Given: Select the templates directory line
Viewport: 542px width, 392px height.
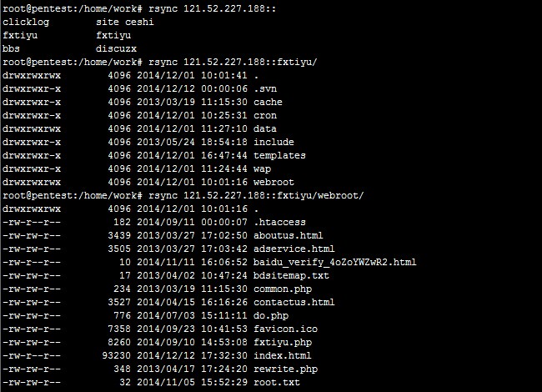Looking at the screenshot, I should coord(154,155).
